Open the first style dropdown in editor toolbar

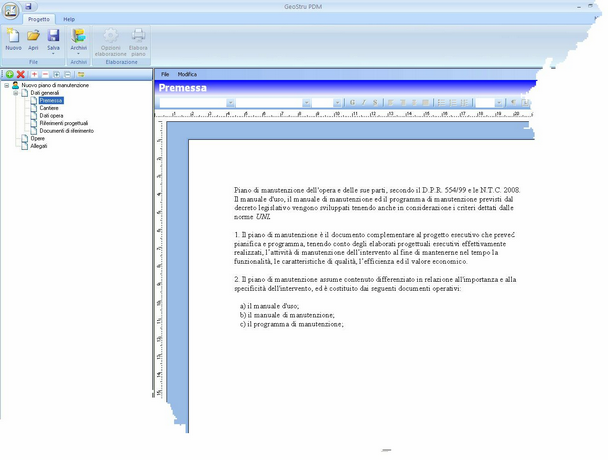230,103
